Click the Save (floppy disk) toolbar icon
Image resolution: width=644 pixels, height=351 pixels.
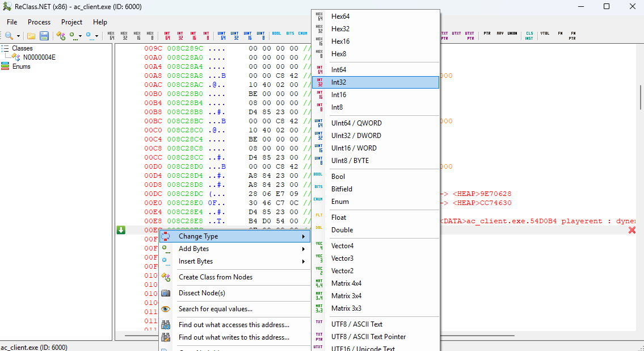[x=44, y=36]
